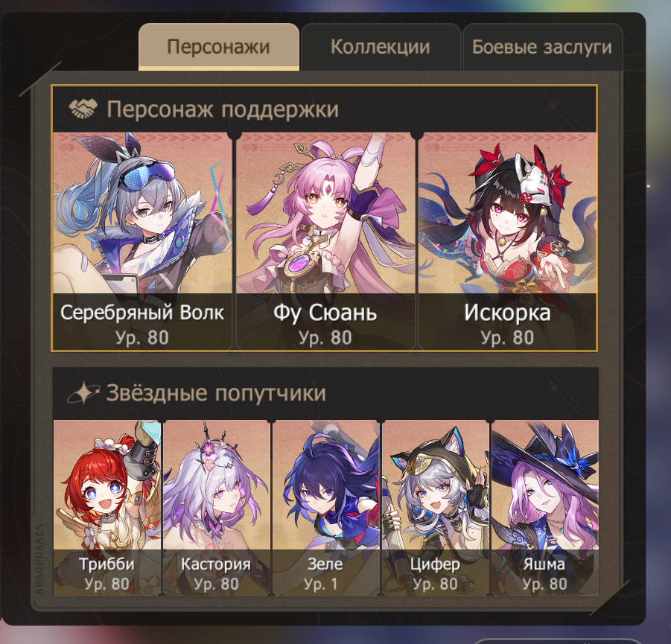Click the handshake support icon
The width and height of the screenshot is (671, 644).
tap(83, 109)
